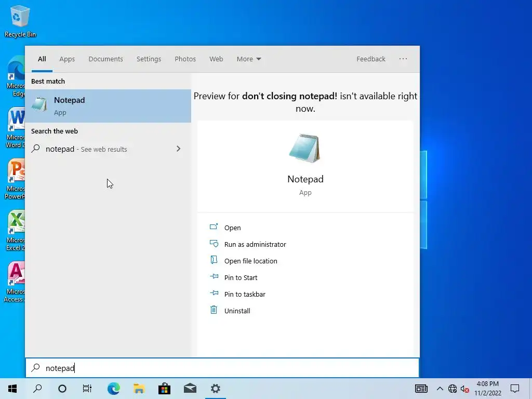The image size is (532, 399).
Task: Select Microsoft Edge desktop shortcut
Action: (x=16, y=77)
